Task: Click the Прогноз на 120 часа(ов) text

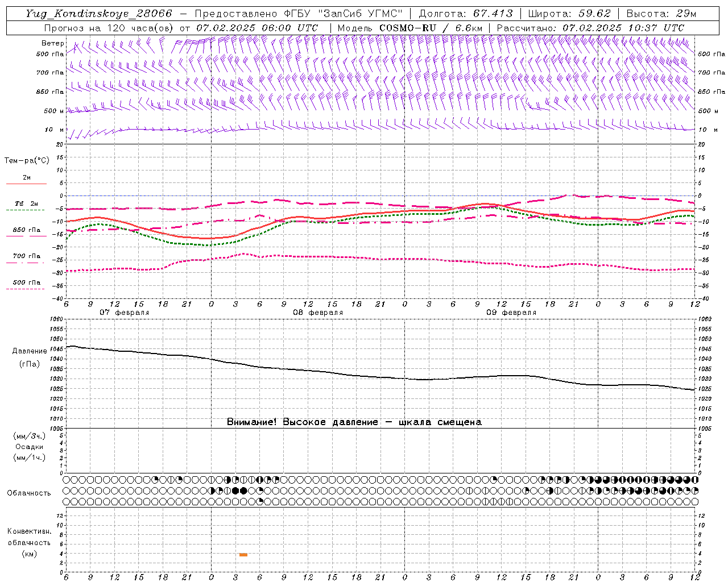Action: (109, 28)
